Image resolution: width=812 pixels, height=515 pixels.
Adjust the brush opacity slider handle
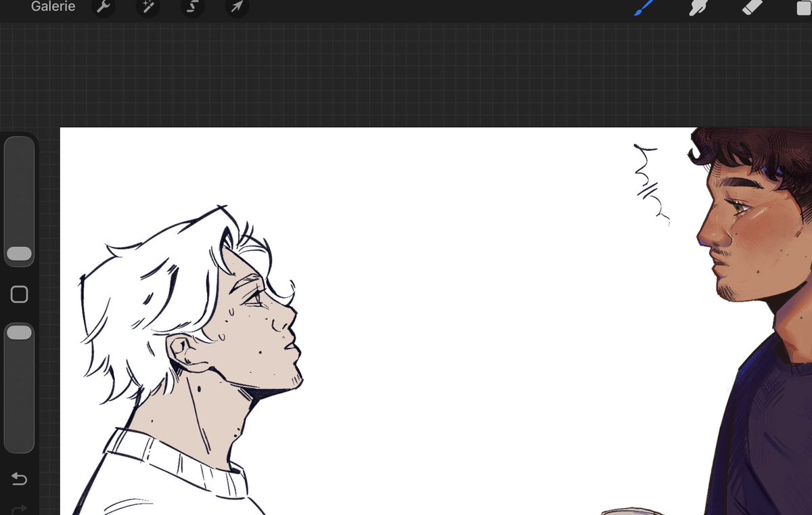pos(19,332)
